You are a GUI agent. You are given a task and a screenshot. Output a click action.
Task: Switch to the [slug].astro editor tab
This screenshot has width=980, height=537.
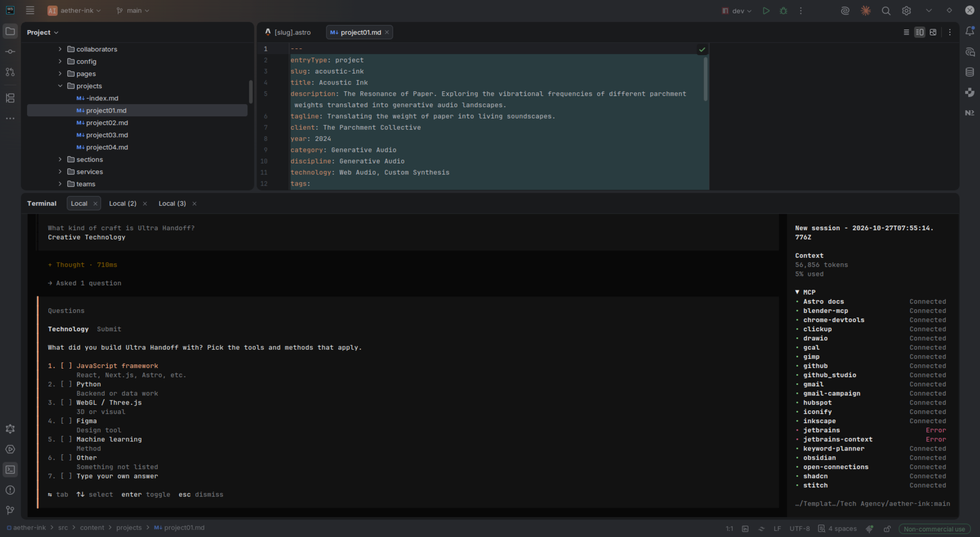[x=288, y=32]
